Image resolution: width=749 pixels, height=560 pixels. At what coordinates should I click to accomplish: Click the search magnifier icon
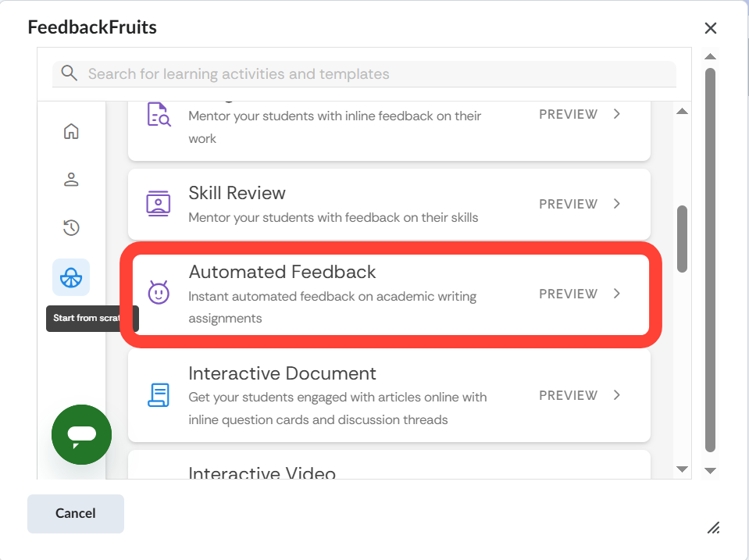[70, 73]
